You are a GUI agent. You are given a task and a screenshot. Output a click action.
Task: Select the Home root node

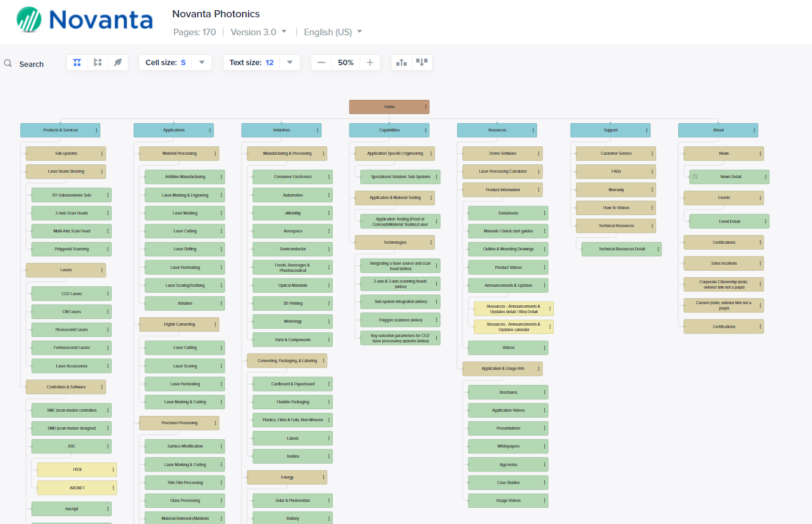point(389,107)
